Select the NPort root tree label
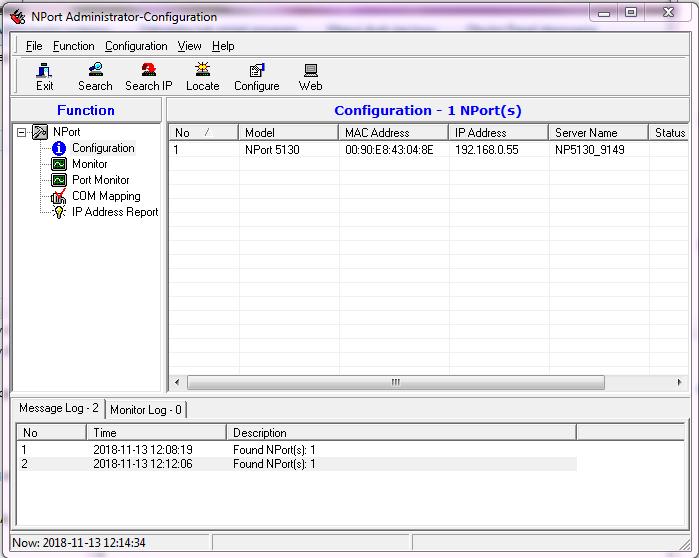The image size is (699, 558). pos(66,132)
